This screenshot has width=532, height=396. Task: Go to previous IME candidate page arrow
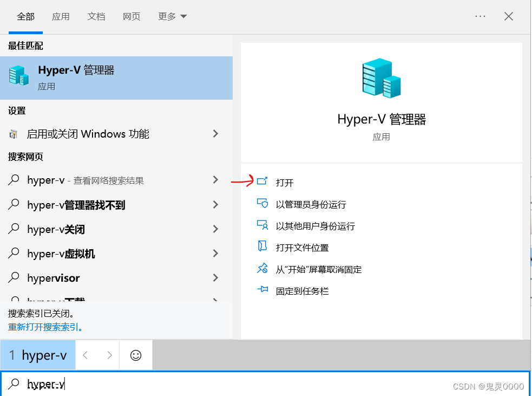[x=86, y=355]
